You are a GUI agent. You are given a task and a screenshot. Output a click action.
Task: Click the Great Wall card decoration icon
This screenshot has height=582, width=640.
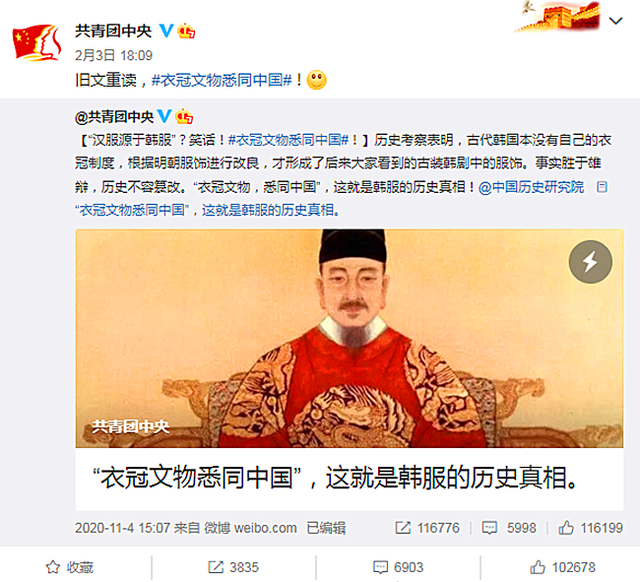558,17
